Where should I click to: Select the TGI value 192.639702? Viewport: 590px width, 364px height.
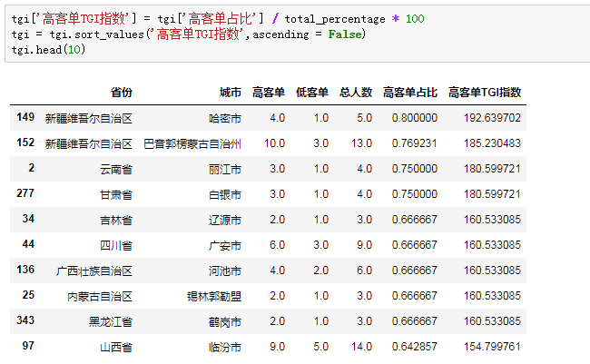pos(491,118)
